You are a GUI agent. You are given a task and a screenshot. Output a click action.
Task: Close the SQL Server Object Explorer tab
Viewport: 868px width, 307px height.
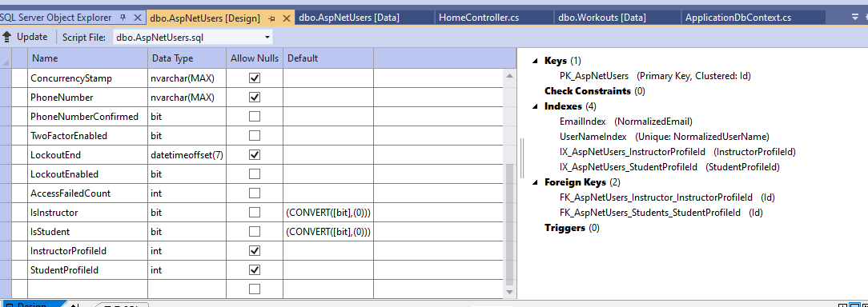pos(138,18)
